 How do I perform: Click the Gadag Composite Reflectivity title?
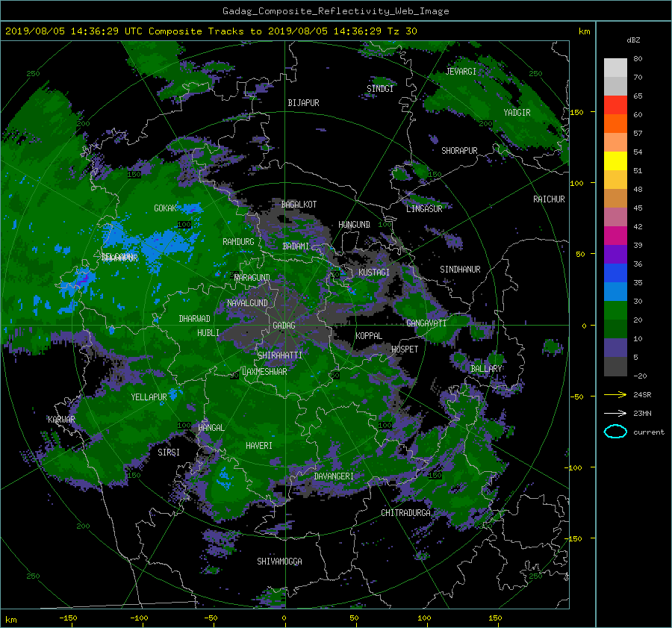pyautogui.click(x=335, y=11)
